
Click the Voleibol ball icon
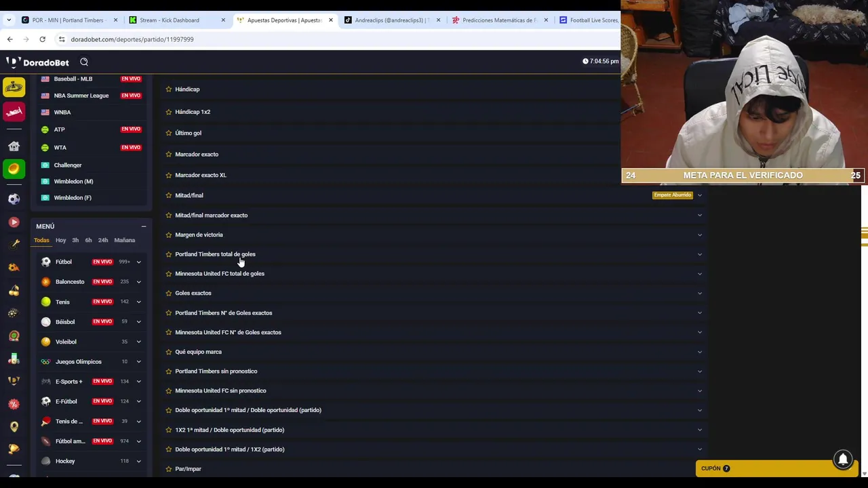coord(45,342)
